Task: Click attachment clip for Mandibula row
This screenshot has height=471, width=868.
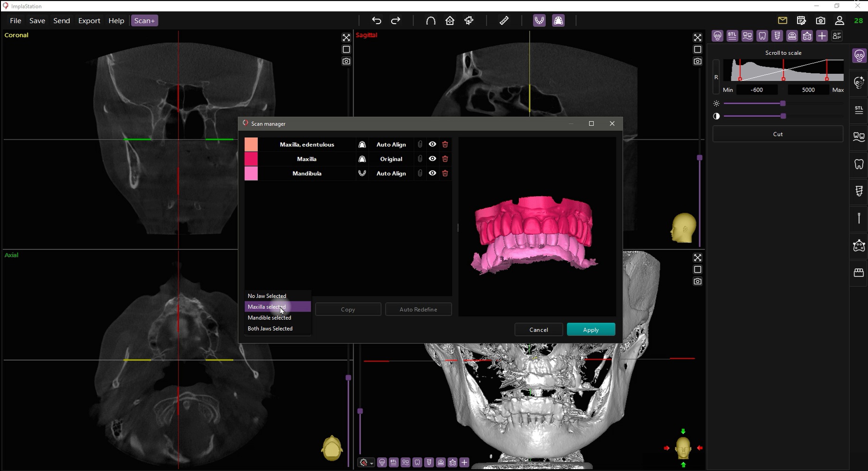Action: pyautogui.click(x=420, y=173)
